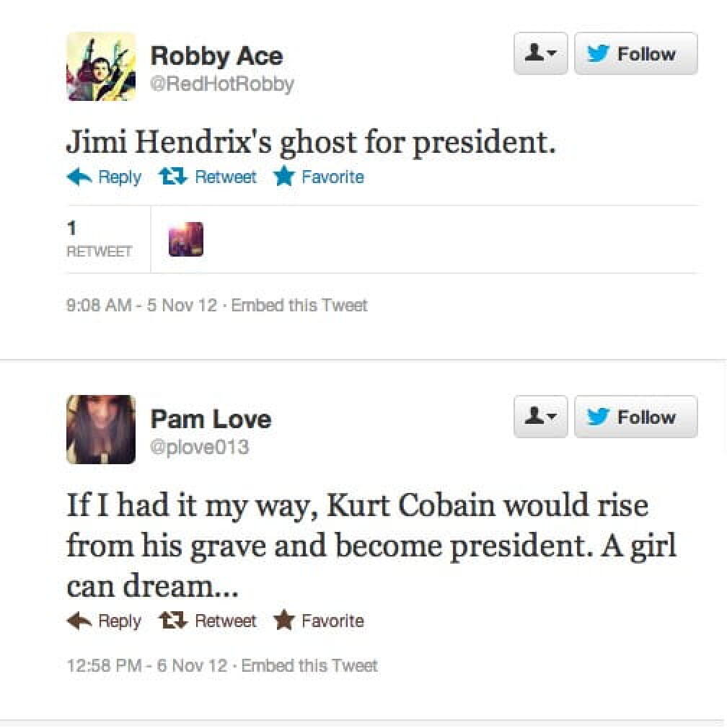The width and height of the screenshot is (727, 728).
Task: View the retweeter's avatar thumbnail
Action: point(185,239)
